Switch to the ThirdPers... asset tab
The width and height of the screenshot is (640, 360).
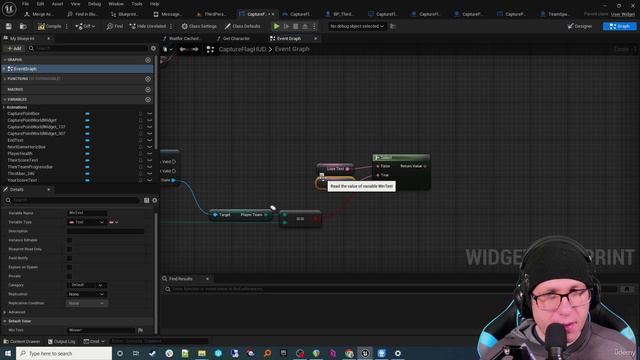coord(212,14)
